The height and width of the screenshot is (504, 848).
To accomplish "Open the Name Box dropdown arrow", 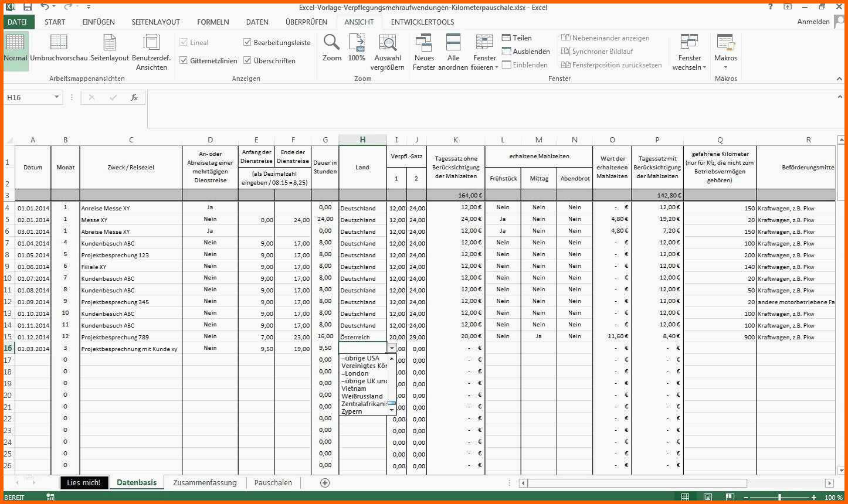I will 57,97.
